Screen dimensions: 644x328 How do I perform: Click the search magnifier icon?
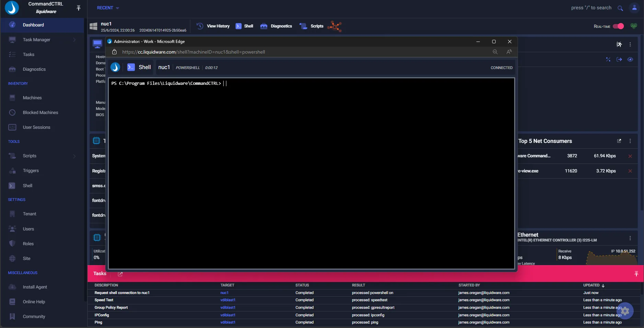pos(620,8)
